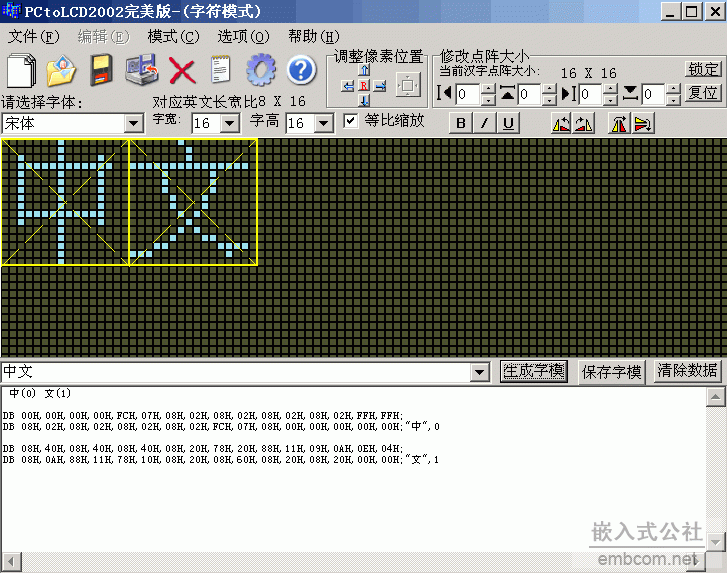
Task: Open the 模式(C) menu
Action: pyautogui.click(x=173, y=37)
